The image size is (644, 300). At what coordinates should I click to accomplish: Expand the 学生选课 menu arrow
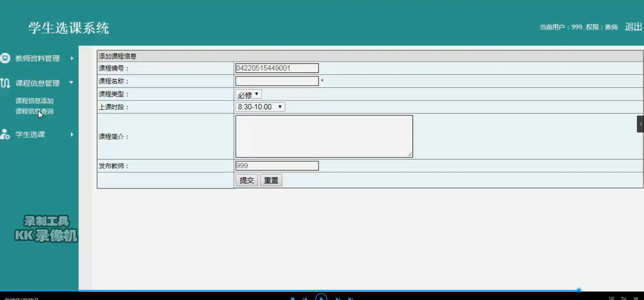(72, 134)
